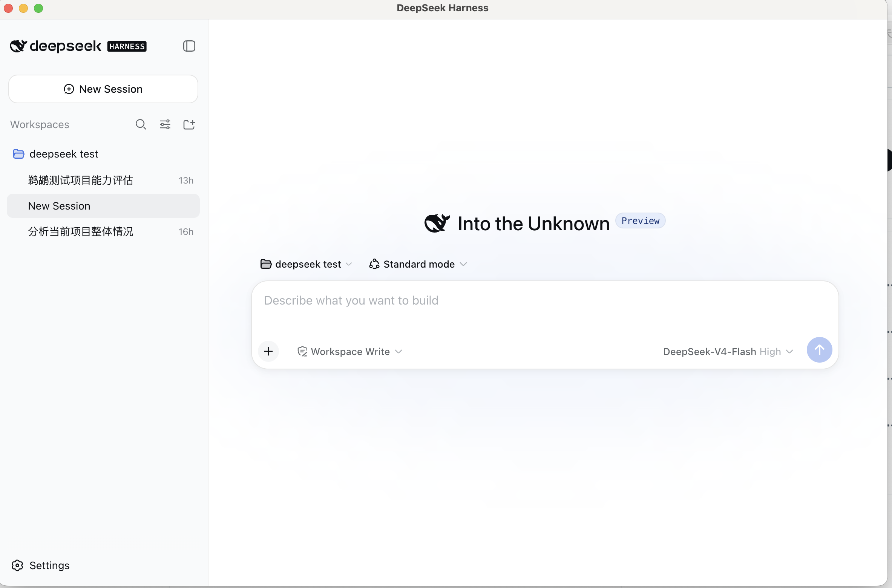Maximize the window with the green button
The width and height of the screenshot is (892, 588).
[38, 8]
